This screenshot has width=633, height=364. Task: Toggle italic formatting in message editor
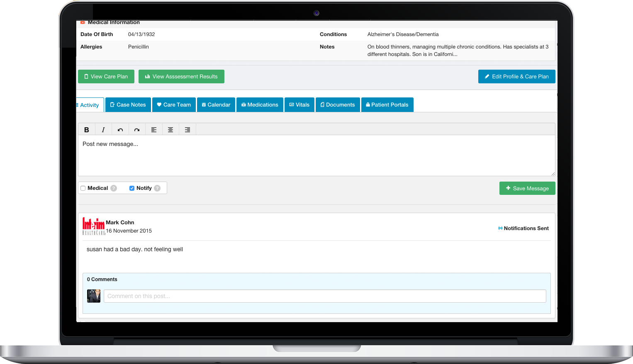click(x=103, y=130)
